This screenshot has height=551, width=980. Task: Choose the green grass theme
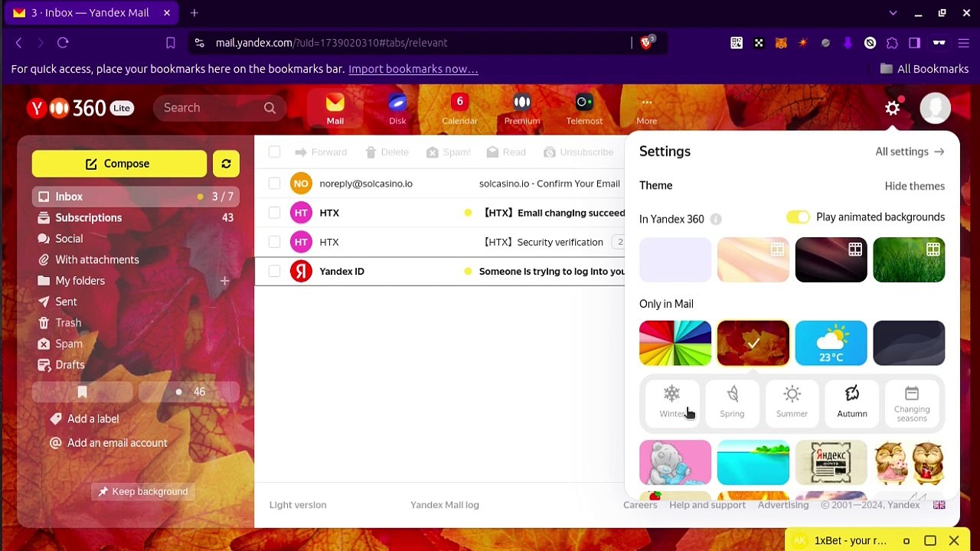click(909, 260)
